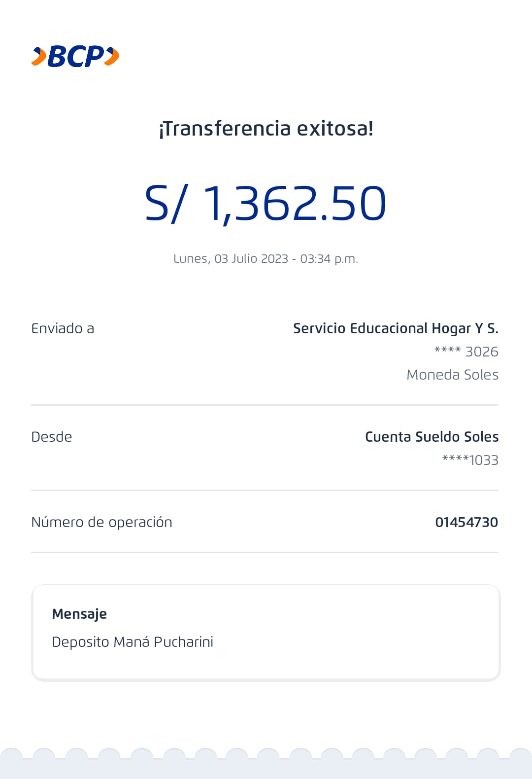Click the "Desde" label
Viewport: 532px width, 779px height.
coord(52,437)
